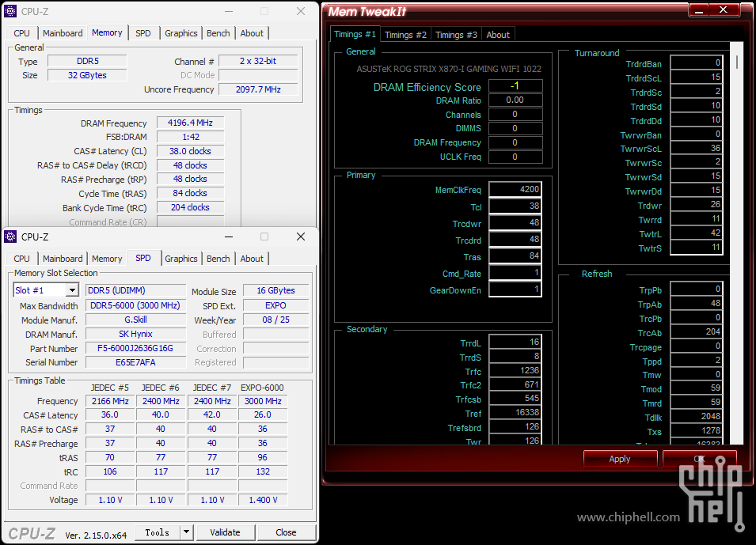Select the Timings #1 tab in Mem TweakIt
The width and height of the screenshot is (756, 545).
[355, 34]
